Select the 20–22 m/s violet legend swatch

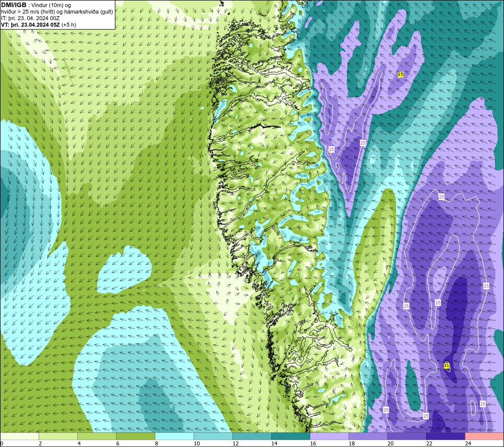pyautogui.click(x=407, y=436)
